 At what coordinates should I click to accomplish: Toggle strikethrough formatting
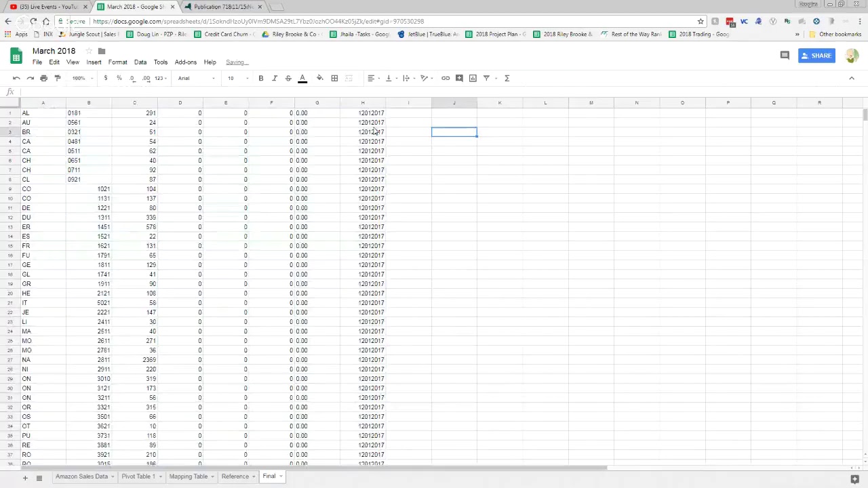(288, 78)
